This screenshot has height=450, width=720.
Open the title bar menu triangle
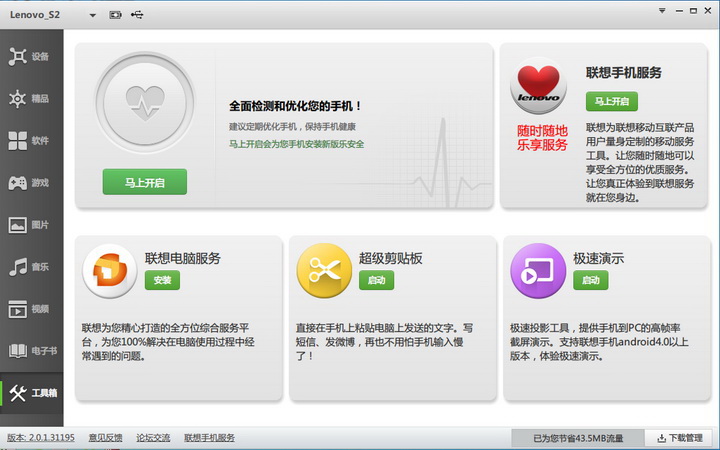(x=662, y=11)
